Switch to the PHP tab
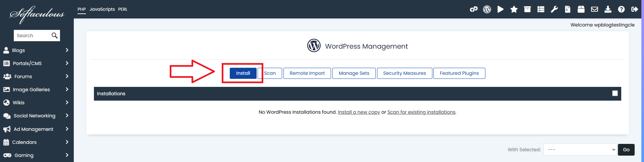The width and height of the screenshot is (644, 162). 82,9
